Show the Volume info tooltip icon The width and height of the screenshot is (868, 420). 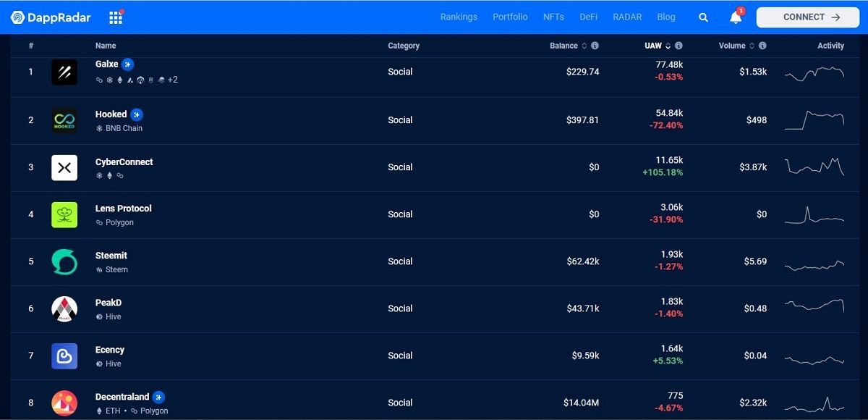762,46
